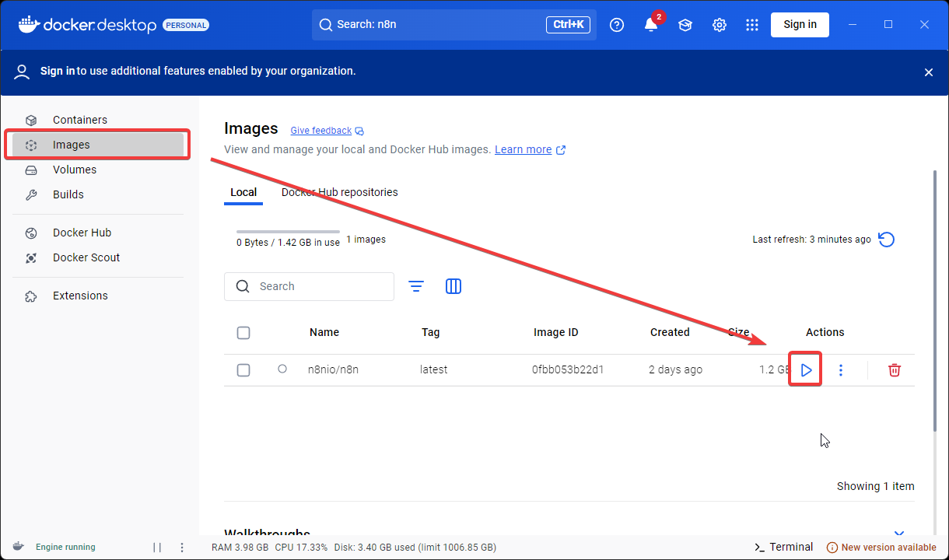
Task: Sort by Created column header
Action: tap(670, 332)
